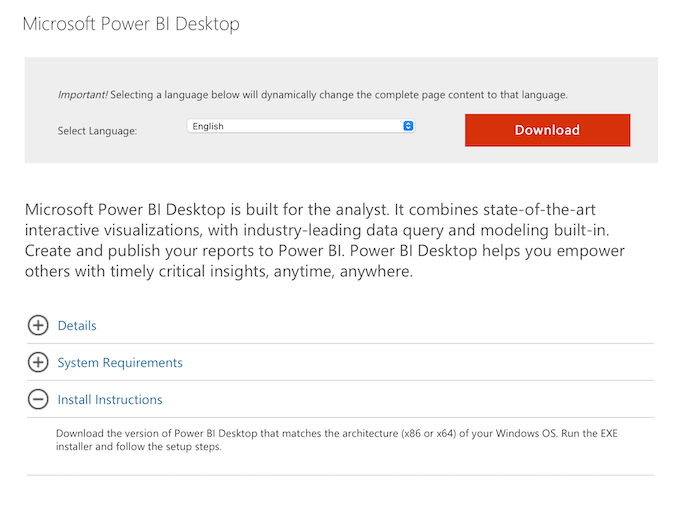The width and height of the screenshot is (700, 513).
Task: Expand the Details section plus icon
Action: point(38,325)
